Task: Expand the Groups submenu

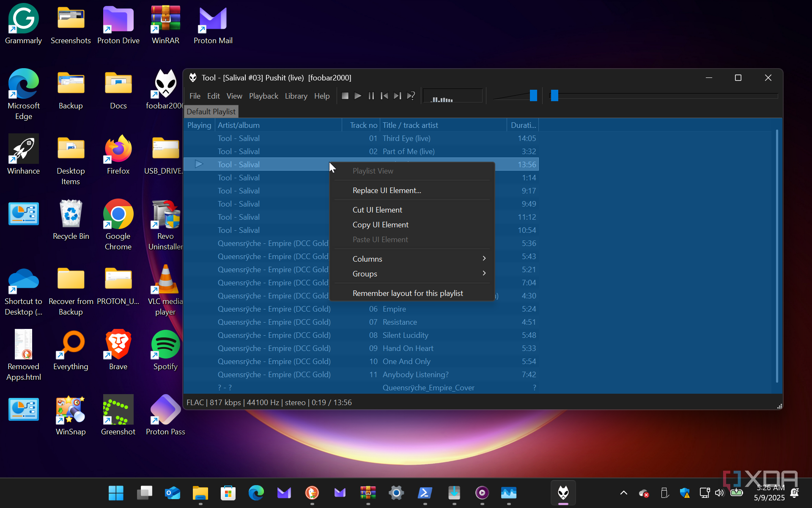Action: 412,274
